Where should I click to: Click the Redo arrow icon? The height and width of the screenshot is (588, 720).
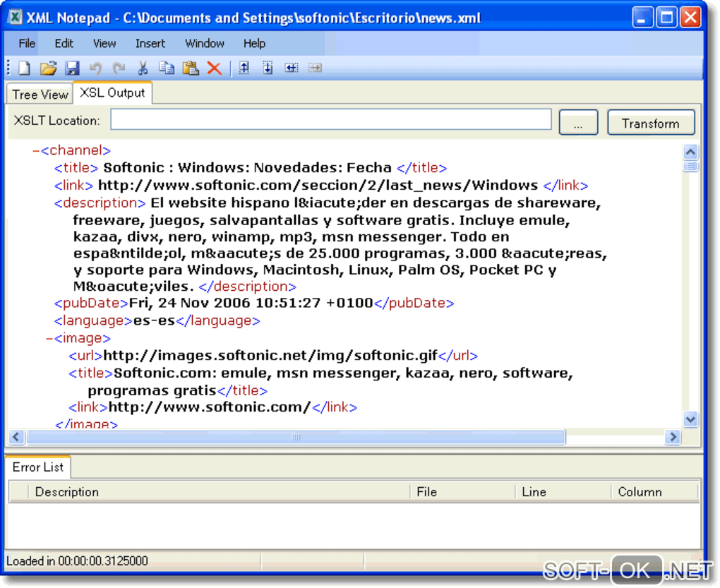pyautogui.click(x=119, y=68)
